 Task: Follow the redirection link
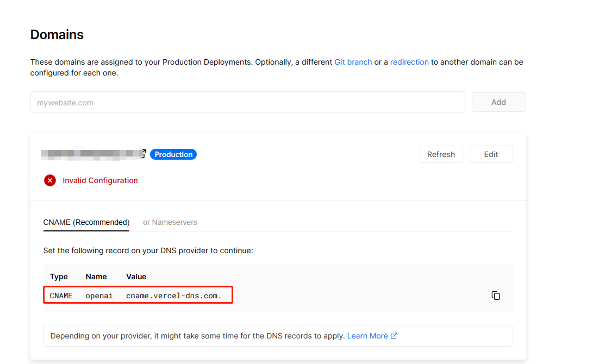tap(409, 62)
